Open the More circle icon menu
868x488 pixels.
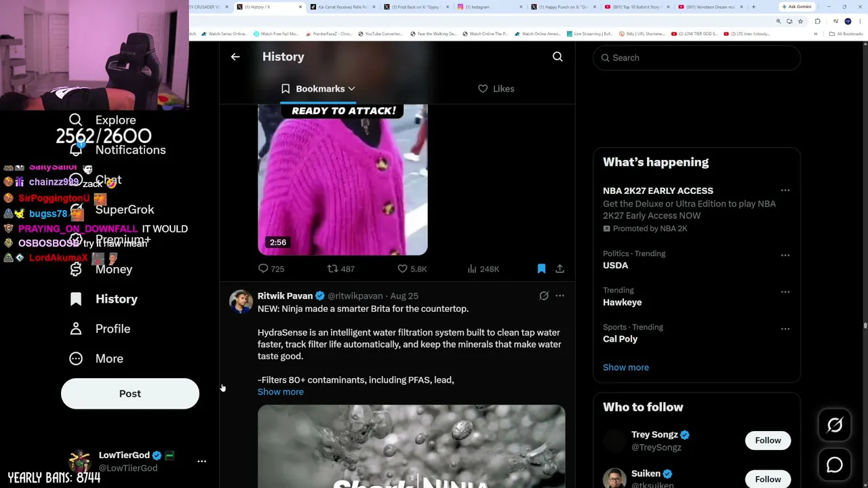(x=76, y=359)
